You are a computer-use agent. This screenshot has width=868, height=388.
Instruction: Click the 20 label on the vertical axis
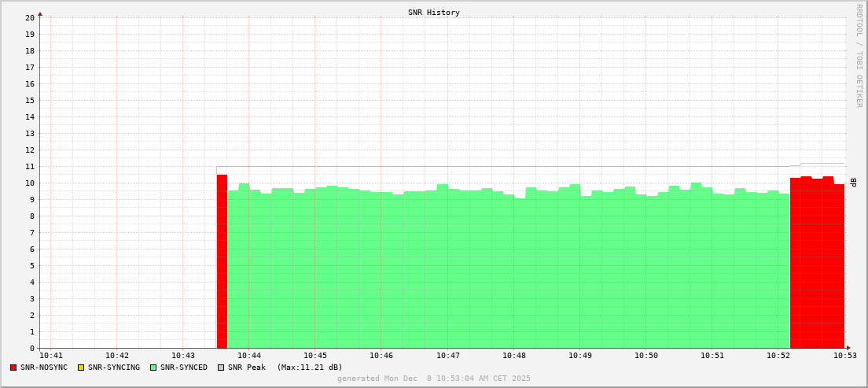pos(29,17)
